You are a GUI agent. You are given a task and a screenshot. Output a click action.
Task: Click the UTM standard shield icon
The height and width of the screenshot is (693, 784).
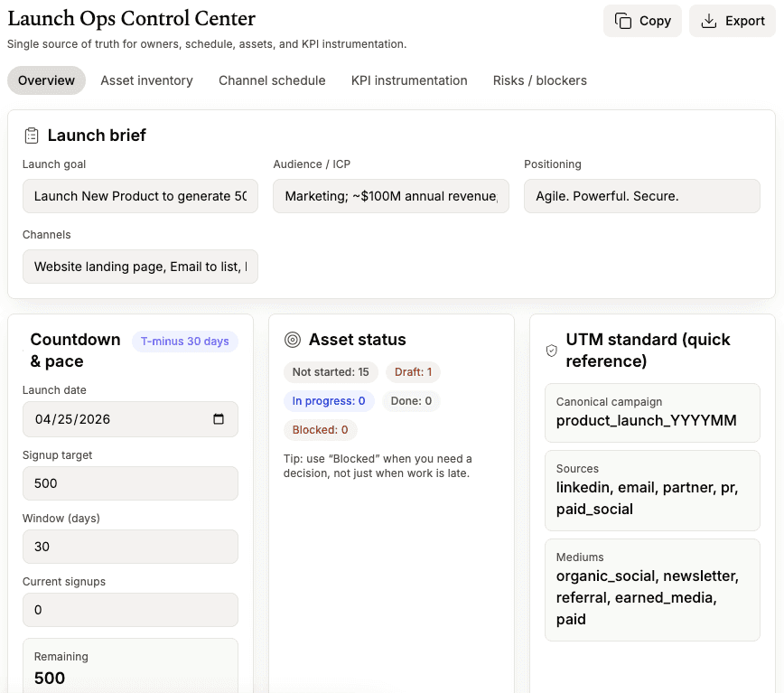tap(552, 351)
